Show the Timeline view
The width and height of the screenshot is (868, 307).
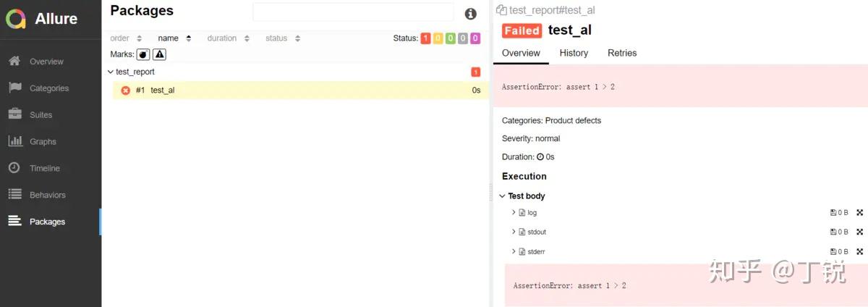click(45, 168)
